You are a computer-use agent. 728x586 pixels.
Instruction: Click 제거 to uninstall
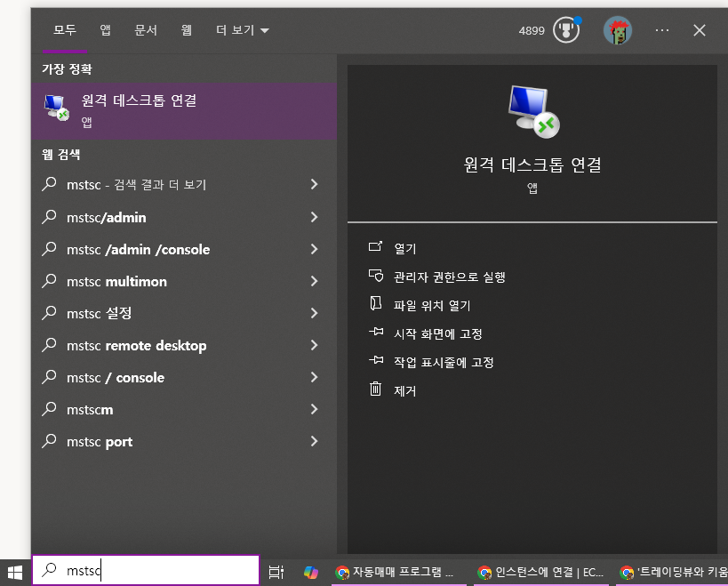404,390
